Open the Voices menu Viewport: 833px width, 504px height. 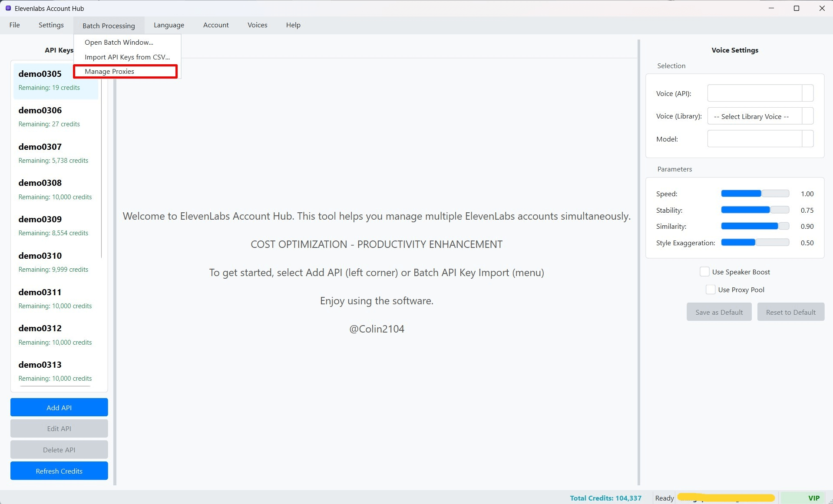coord(258,25)
